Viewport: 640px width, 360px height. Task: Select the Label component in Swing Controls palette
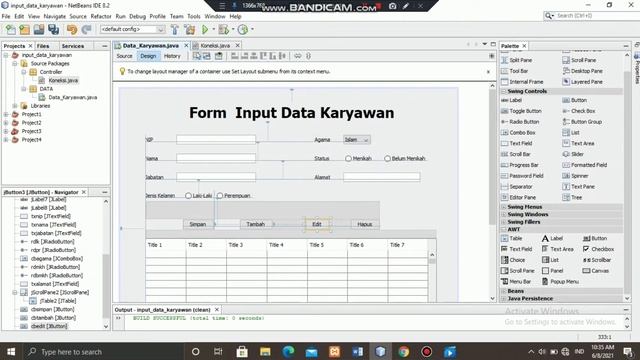pyautogui.click(x=511, y=100)
